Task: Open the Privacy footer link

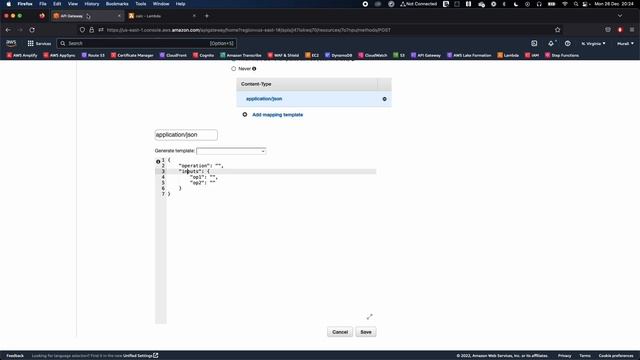Action: pyautogui.click(x=564, y=356)
